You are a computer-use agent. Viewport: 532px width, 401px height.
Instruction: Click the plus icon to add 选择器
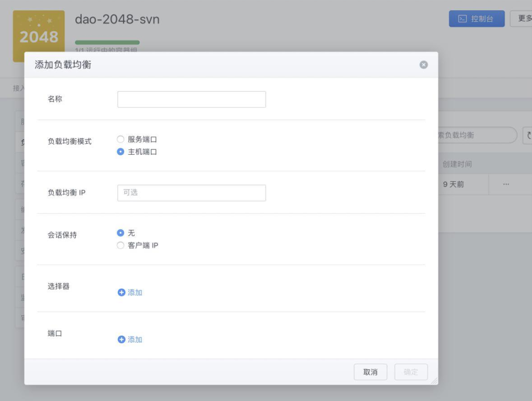point(122,293)
